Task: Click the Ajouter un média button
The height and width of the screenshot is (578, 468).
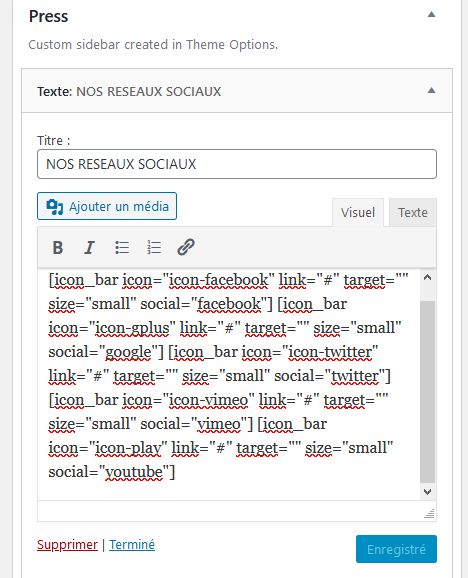Action: pos(107,206)
